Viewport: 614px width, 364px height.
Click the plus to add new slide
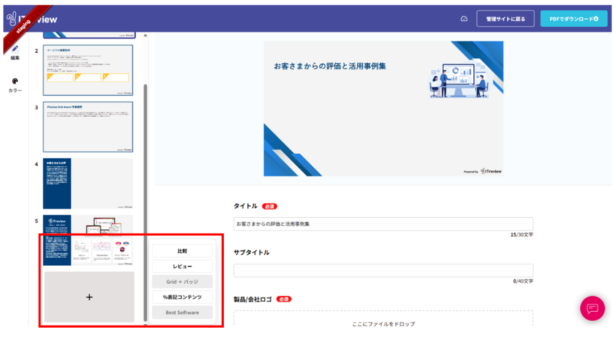pyautogui.click(x=89, y=297)
